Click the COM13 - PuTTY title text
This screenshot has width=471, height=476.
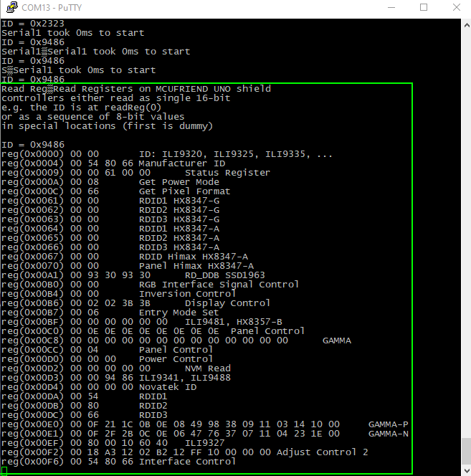[x=52, y=8]
